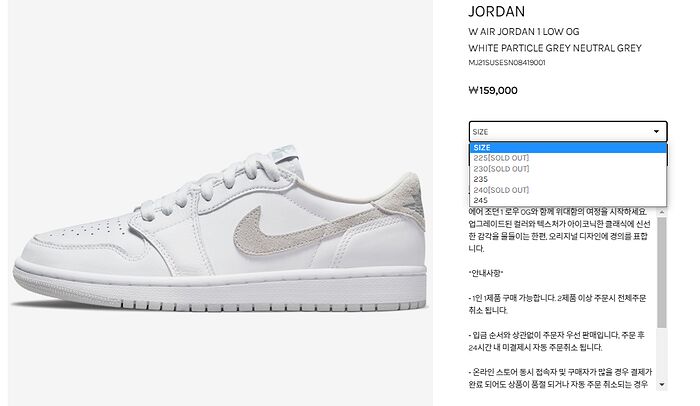700x406 pixels.
Task: Click the WHITE PARTICLE GREY NEUTRAL GREY text
Action: pyautogui.click(x=555, y=48)
